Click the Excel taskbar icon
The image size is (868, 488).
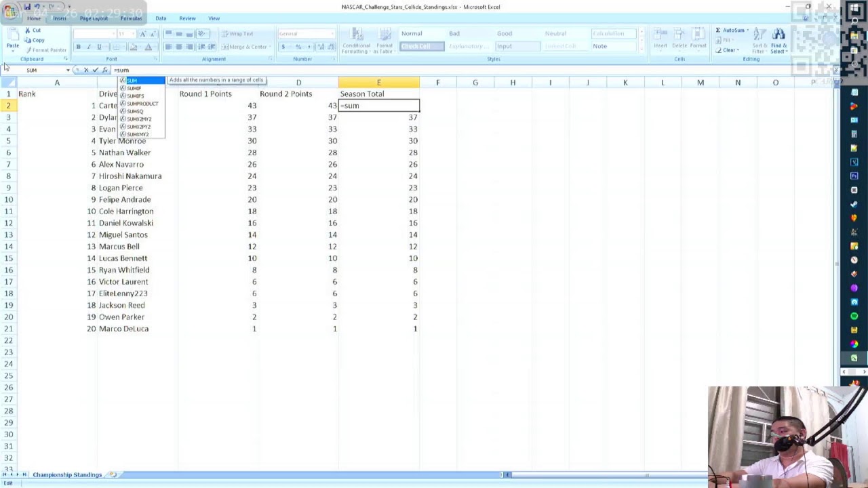click(854, 358)
